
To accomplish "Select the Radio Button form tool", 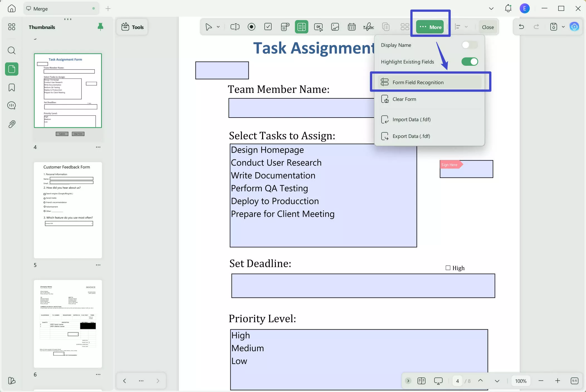I will click(252, 27).
